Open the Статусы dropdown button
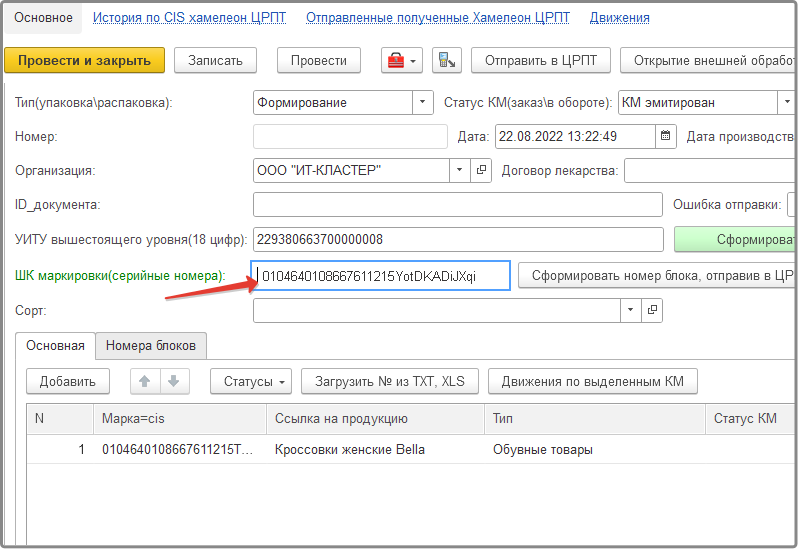798x549 pixels. (251, 382)
